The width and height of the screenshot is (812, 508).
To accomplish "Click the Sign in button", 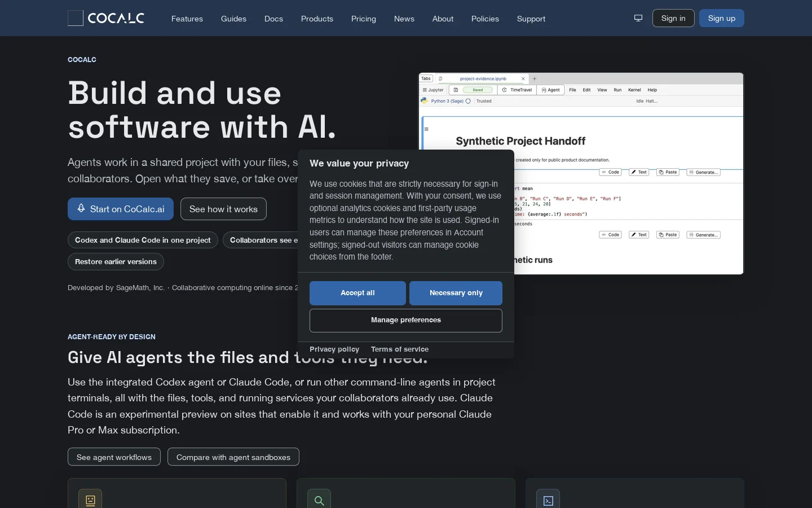I will click(x=673, y=18).
